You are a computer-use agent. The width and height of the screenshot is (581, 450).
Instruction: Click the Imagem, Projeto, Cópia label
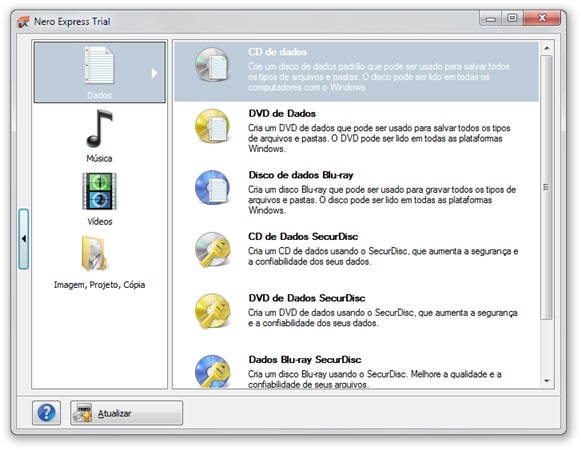point(99,285)
